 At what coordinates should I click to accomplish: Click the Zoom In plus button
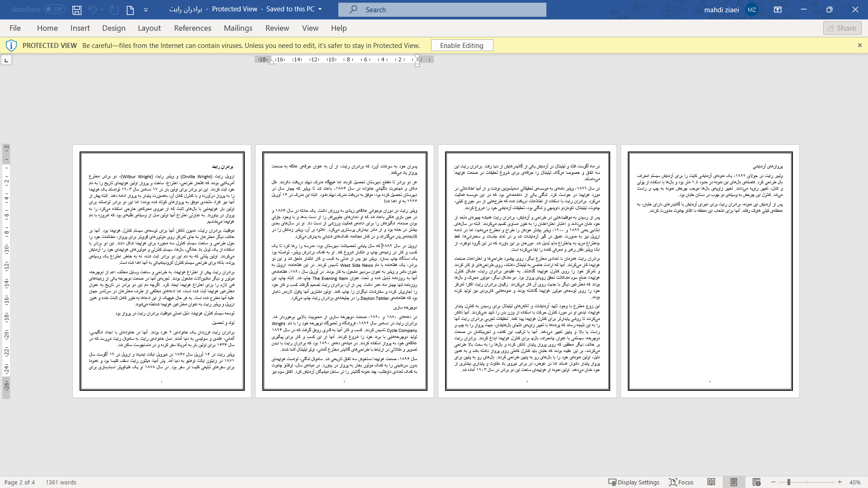point(840,482)
